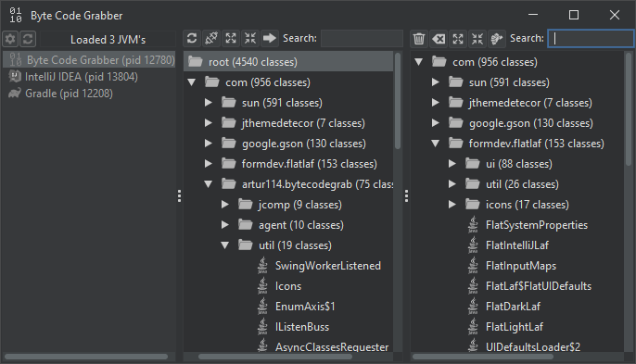Collapse formdev.flatlaf in right tree
Viewport: 636px width, 364px height.
[436, 143]
